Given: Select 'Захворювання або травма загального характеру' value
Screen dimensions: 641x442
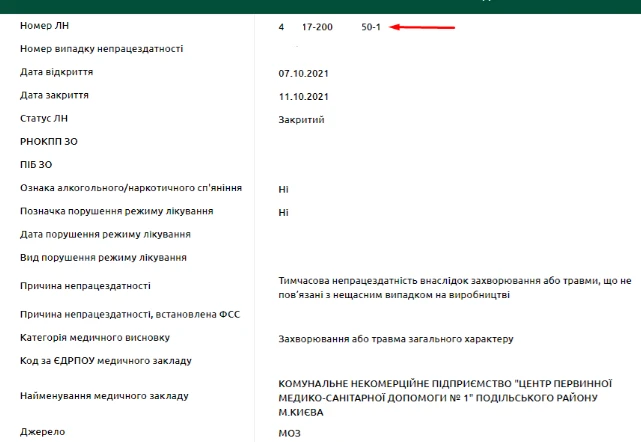Looking at the screenshot, I should click(396, 339).
